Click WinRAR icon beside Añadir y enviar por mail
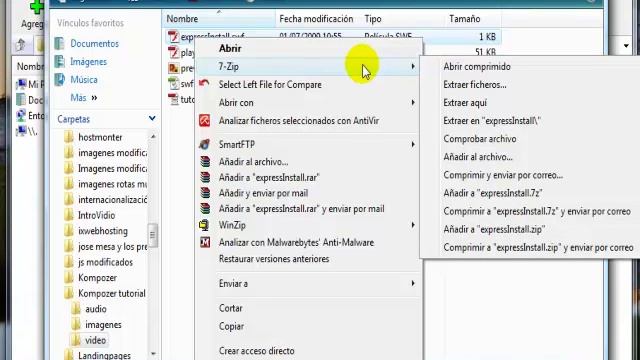The width and height of the screenshot is (640, 360). [x=205, y=193]
